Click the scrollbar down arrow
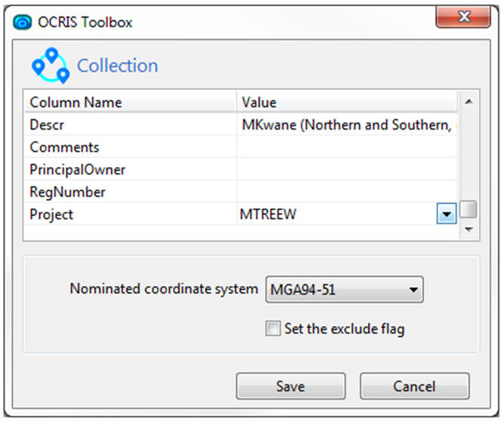Screen dimensions: 504x422 (468, 229)
